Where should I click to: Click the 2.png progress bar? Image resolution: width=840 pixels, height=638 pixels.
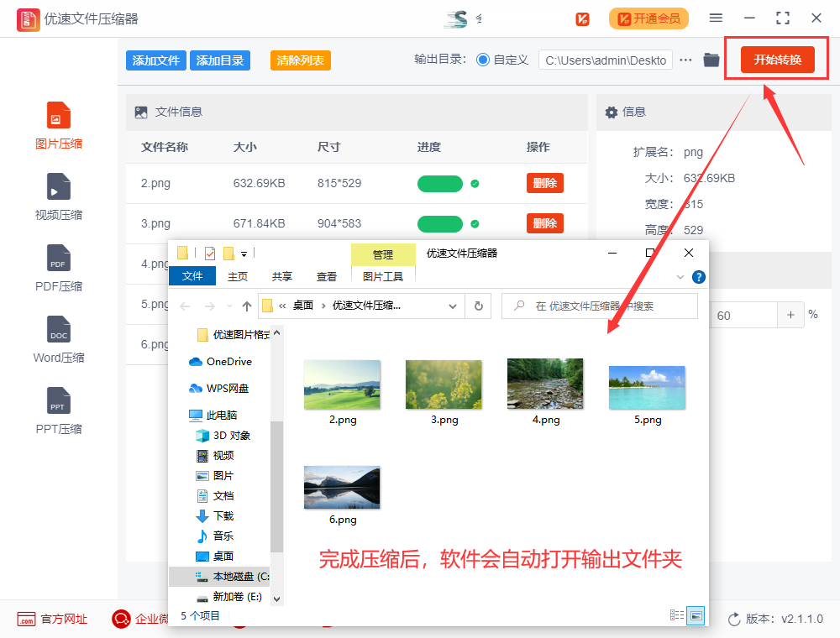point(440,184)
